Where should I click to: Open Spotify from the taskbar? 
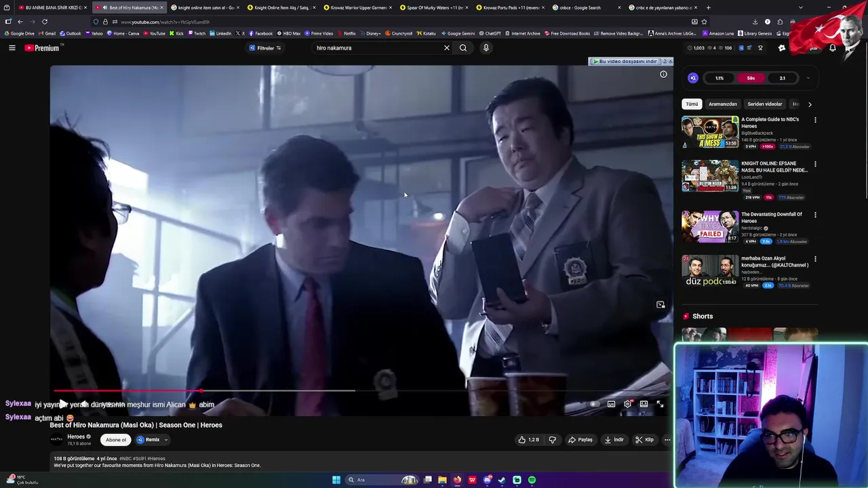tap(532, 480)
